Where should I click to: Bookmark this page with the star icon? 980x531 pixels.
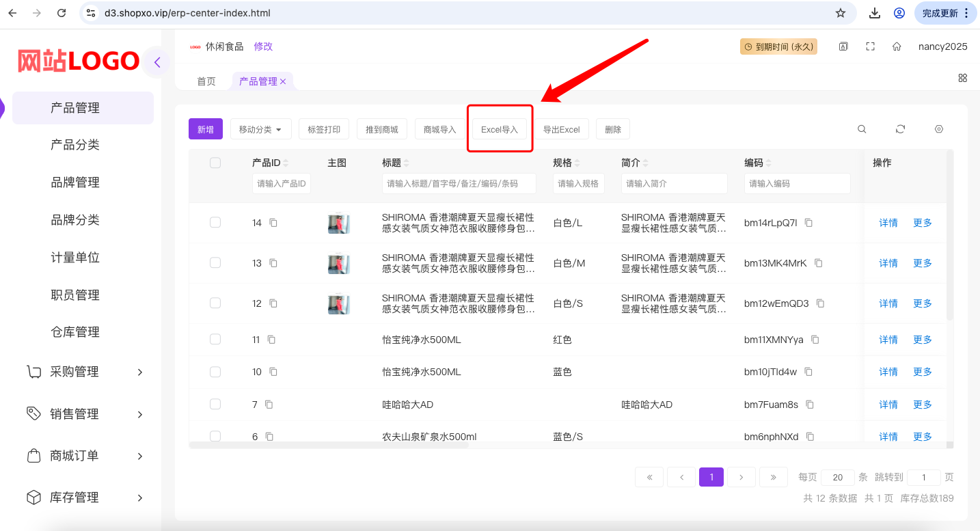841,13
